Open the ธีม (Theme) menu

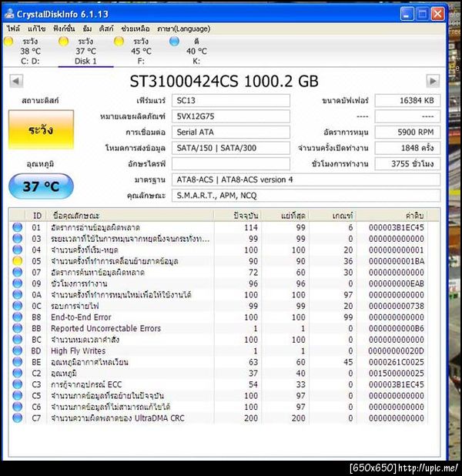tap(87, 28)
